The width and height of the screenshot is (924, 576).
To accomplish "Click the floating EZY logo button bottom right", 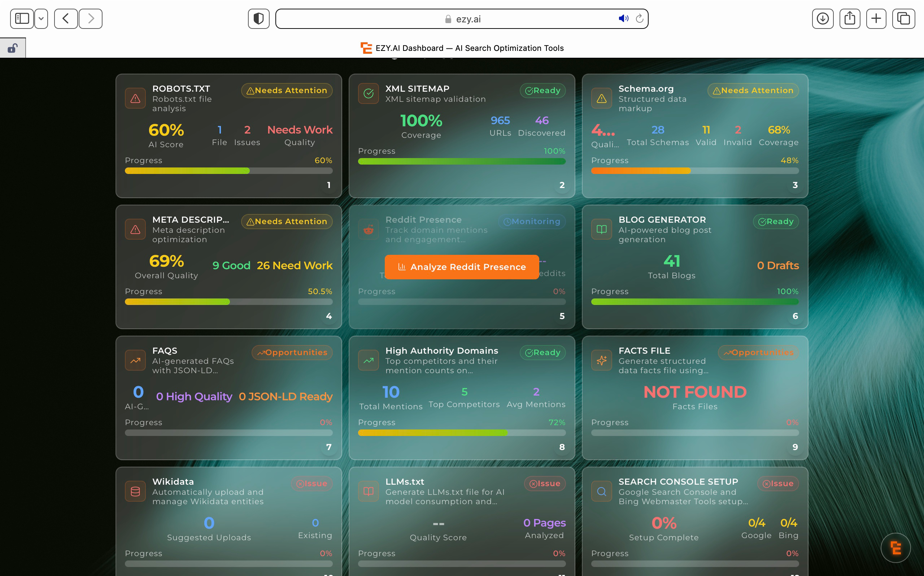I will 895,547.
